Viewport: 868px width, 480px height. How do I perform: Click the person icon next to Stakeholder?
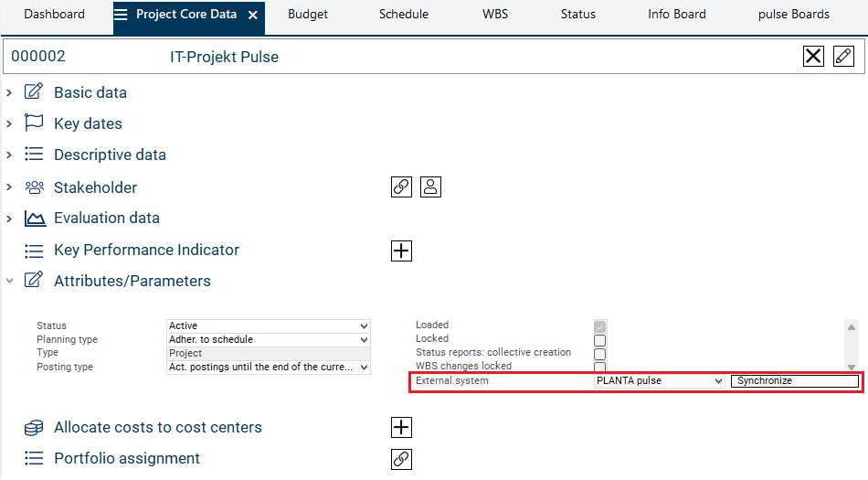431,187
